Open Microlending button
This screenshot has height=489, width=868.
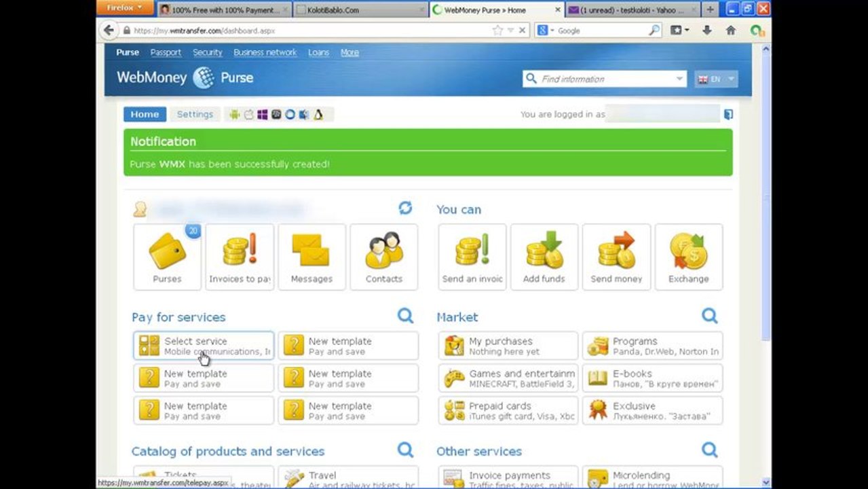(x=652, y=477)
